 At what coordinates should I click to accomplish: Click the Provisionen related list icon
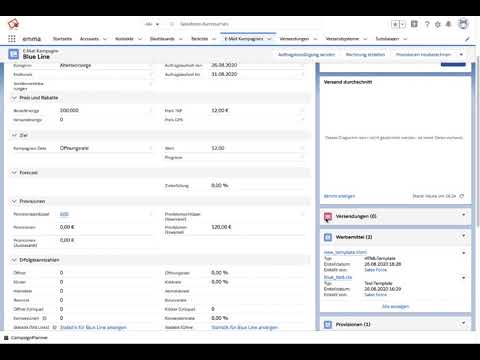[x=328, y=324]
